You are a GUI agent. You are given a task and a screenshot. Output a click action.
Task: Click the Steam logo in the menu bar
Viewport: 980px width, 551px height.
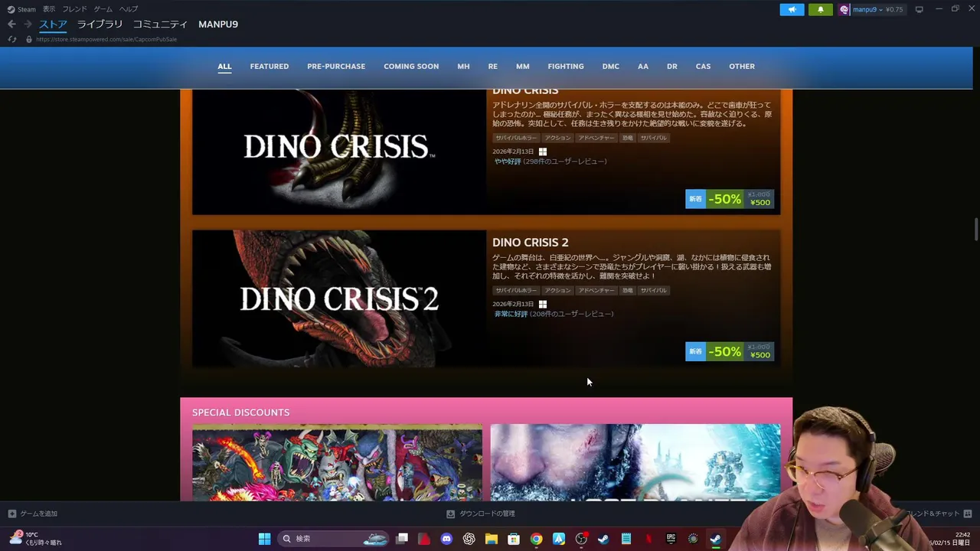(x=11, y=9)
